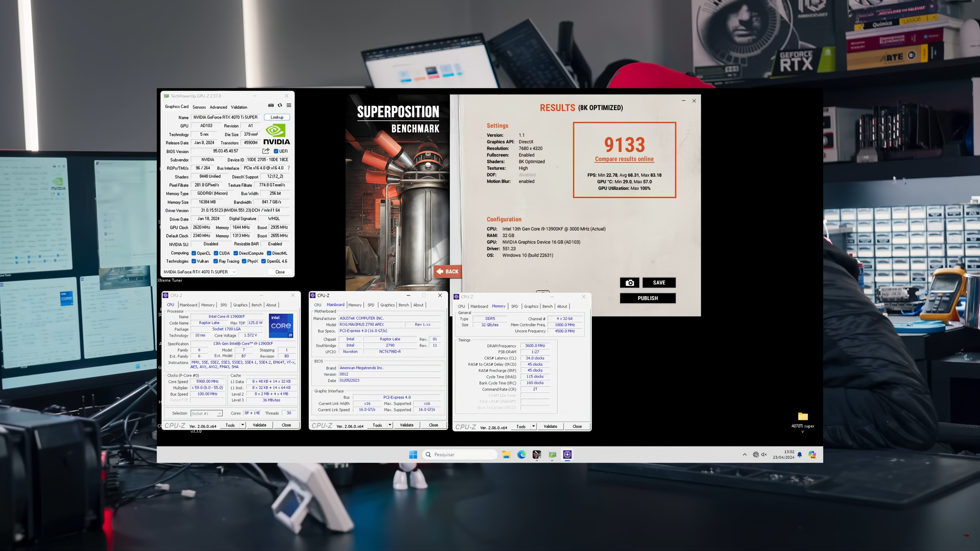Screen dimensions: 980x551
Task: Click BIOS version share/export icon
Action: (266, 151)
